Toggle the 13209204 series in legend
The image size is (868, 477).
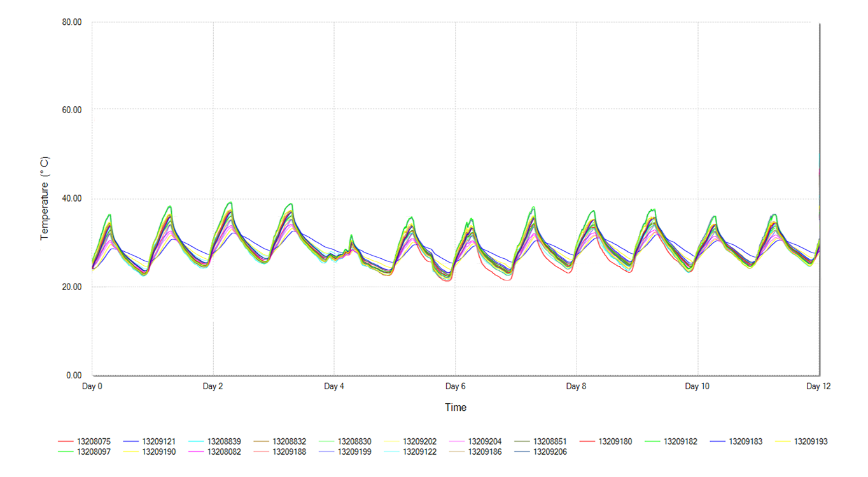coord(485,441)
